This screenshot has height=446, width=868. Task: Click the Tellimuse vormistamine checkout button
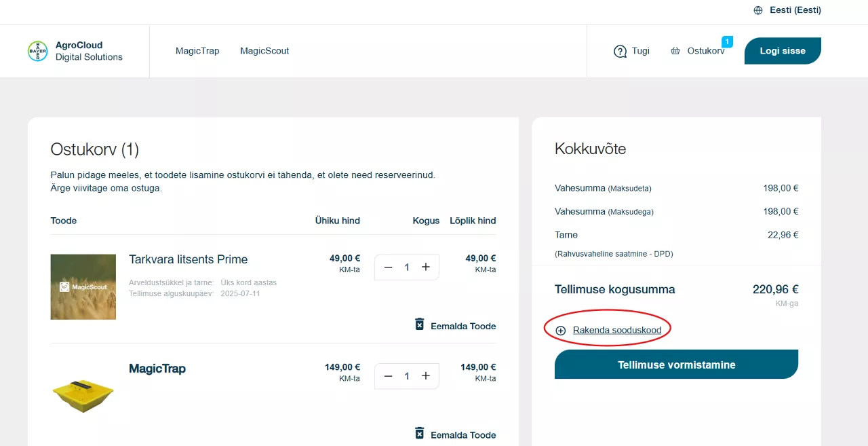(676, 365)
